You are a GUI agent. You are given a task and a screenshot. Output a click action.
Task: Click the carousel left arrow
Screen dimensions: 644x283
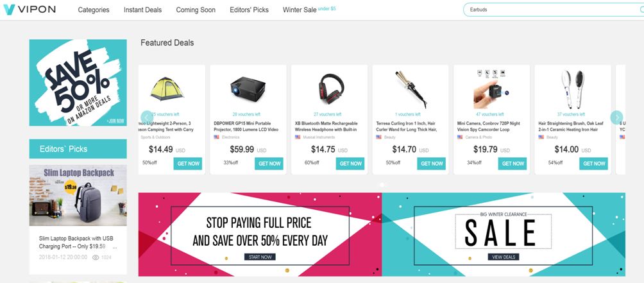(x=147, y=117)
